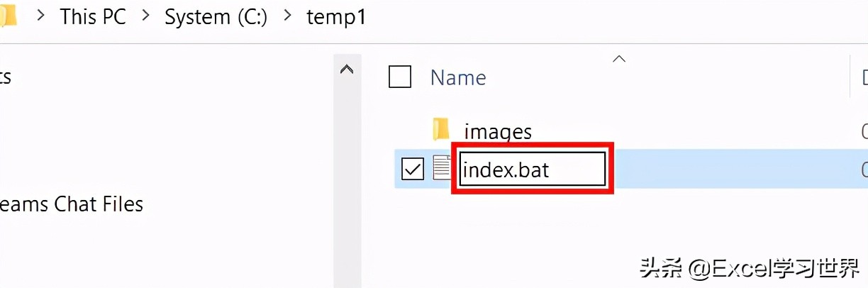Screen dimensions: 868x288
Task: Tick the select-all checkbox beside Name
Action: click(x=400, y=77)
